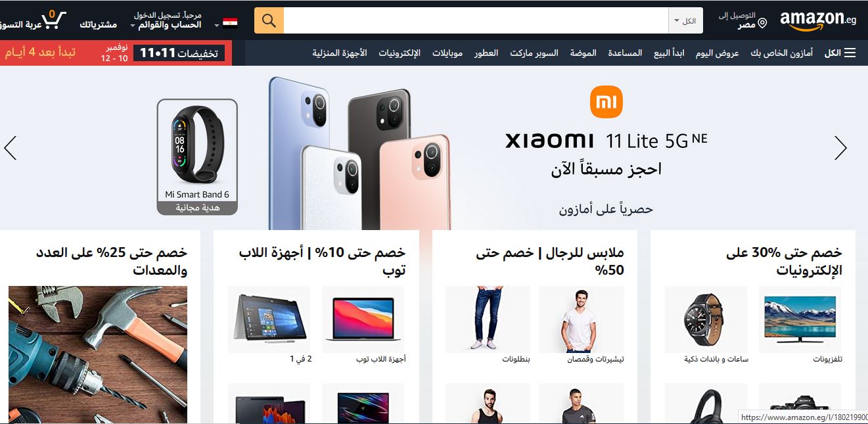Viewport: 868px width, 424px height.
Task: Open عروض اليوم in navigation bar
Action: point(718,53)
